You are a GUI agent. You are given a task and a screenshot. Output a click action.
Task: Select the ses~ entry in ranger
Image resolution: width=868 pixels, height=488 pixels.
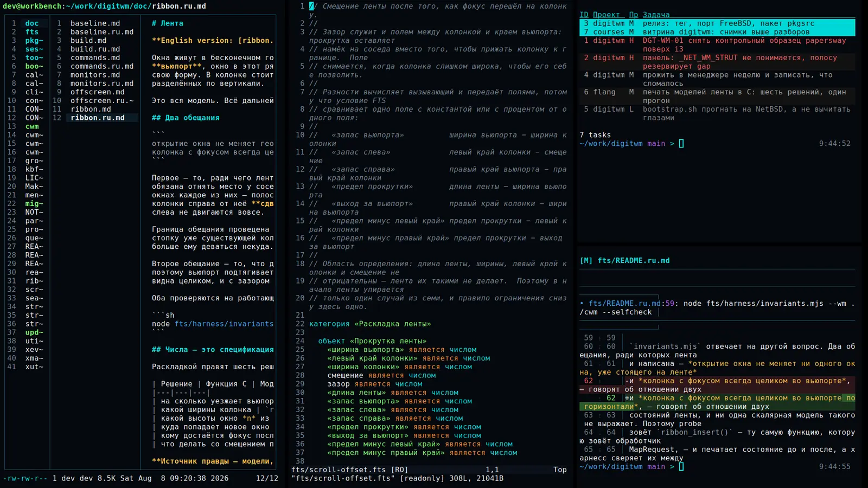pos(34,49)
